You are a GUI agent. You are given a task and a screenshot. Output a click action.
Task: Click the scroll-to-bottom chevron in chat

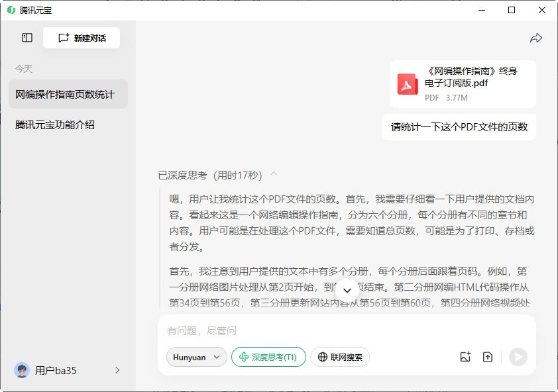point(347,290)
